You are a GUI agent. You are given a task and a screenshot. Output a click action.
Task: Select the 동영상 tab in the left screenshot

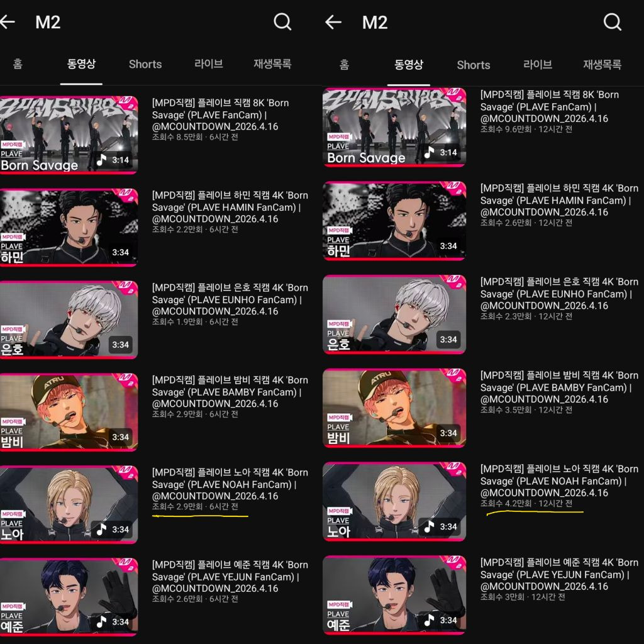click(81, 64)
